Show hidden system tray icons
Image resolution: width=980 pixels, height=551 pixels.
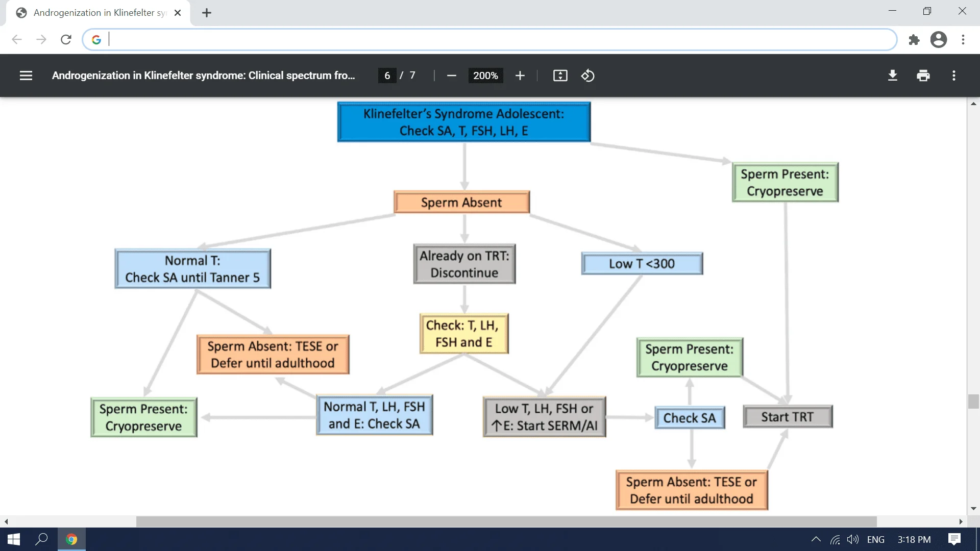(816, 539)
